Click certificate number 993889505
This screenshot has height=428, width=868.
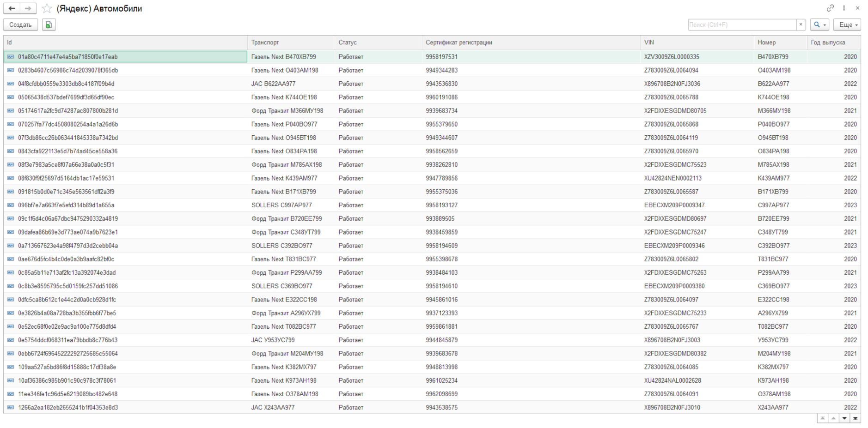point(440,218)
